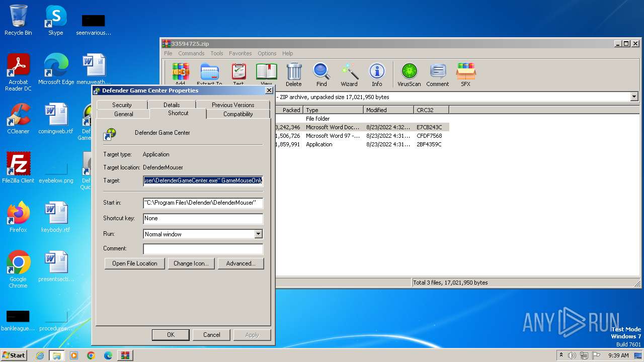Image resolution: width=644 pixels, height=362 pixels.
Task: Open Internet Explorer from taskbar
Action: [40, 355]
